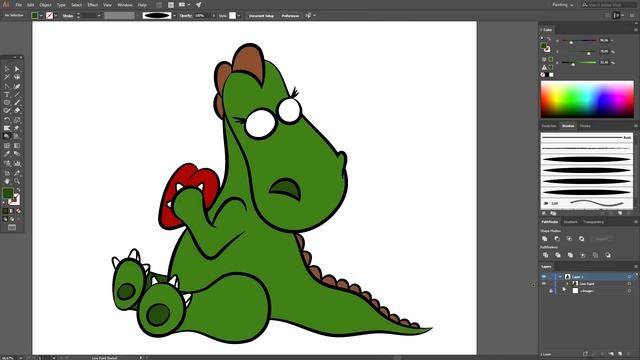Viewport: 640px width, 360px height.
Task: Hide the Live Paint sublayer eye
Action: point(544,283)
